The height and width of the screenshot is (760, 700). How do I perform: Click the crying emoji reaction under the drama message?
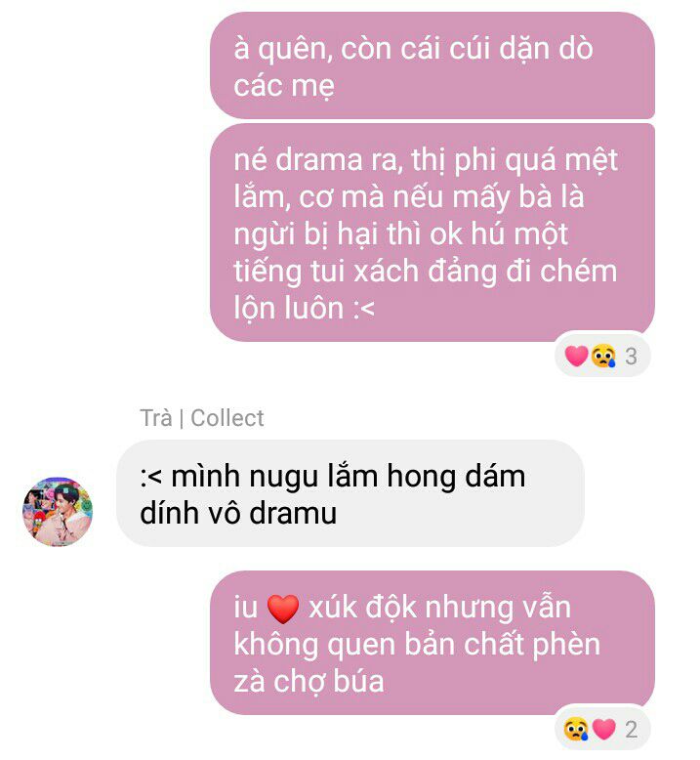(x=602, y=356)
